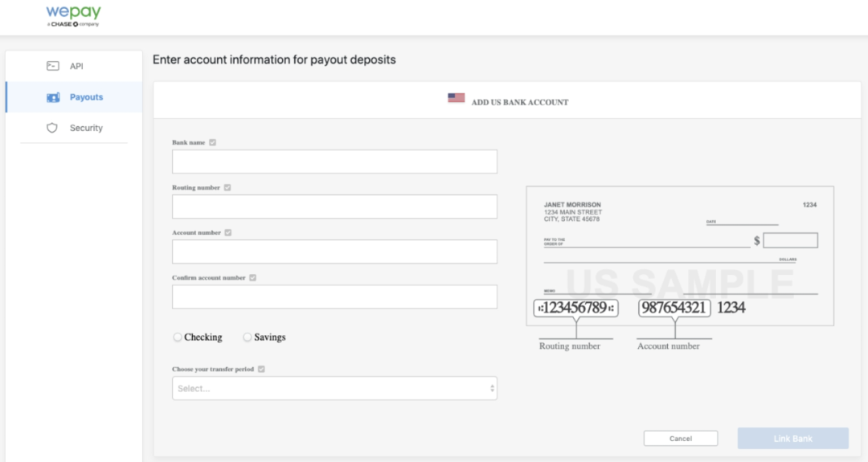
Task: Click the Security shield icon
Action: [x=53, y=128]
